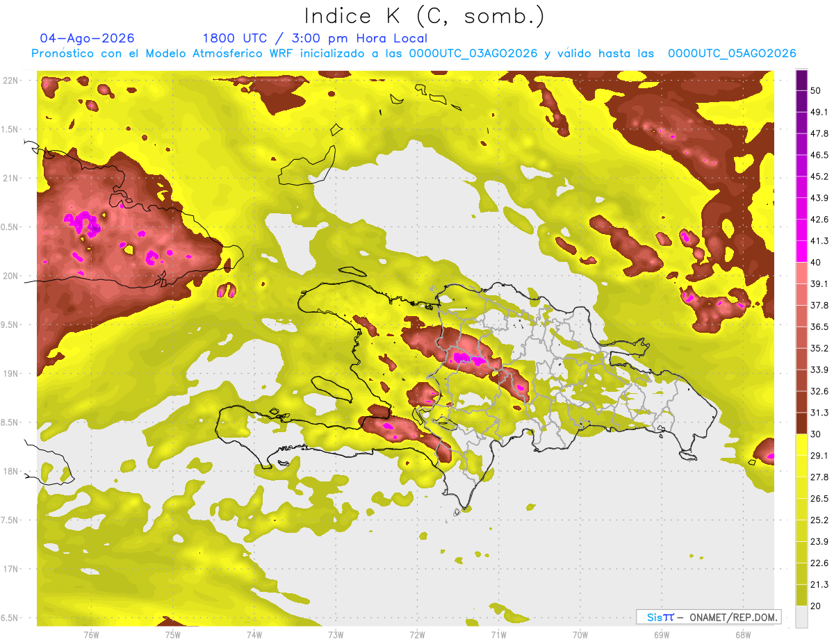Click the "19N" latitude label
Viewport: 834px width, 644px height.
tap(10, 374)
